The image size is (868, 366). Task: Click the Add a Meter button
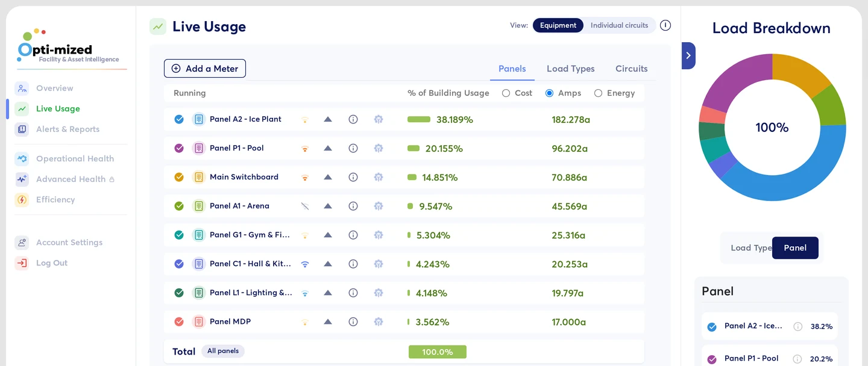point(205,69)
